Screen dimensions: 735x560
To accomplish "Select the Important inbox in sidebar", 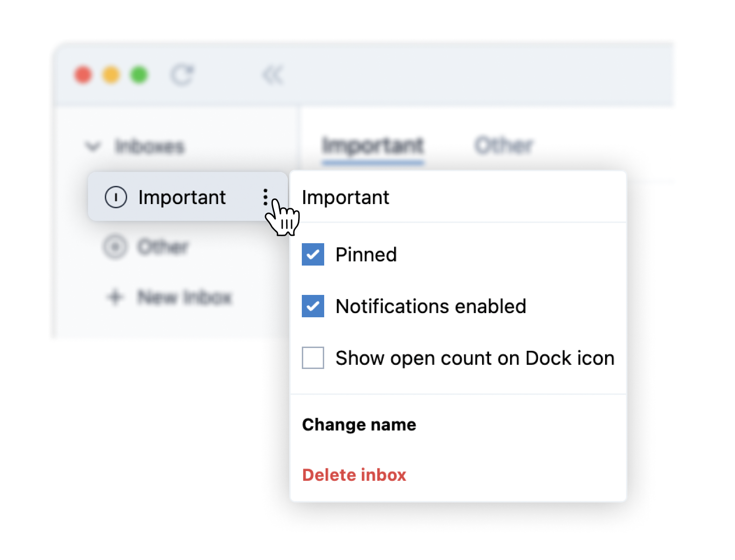I will (x=182, y=197).
